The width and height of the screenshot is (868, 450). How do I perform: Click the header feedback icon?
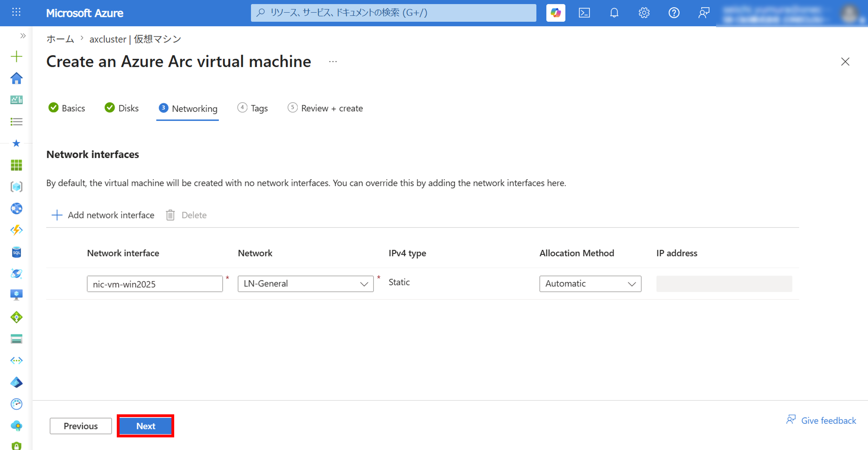point(704,13)
